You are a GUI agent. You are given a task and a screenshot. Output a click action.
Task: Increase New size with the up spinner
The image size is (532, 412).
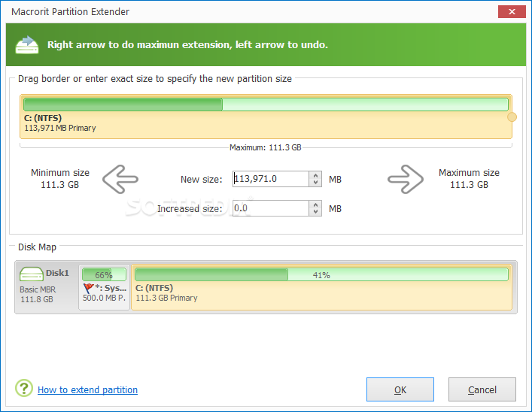[x=315, y=175]
